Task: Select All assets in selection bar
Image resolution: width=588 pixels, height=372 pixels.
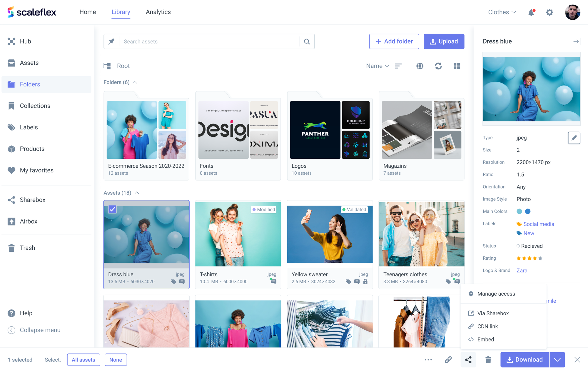Action: [83, 360]
